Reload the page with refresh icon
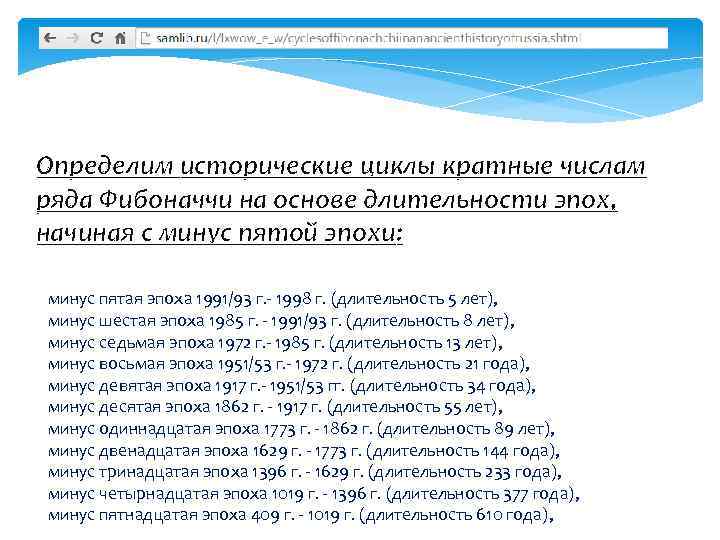Image resolution: width=720 pixels, height=540 pixels. 96,38
